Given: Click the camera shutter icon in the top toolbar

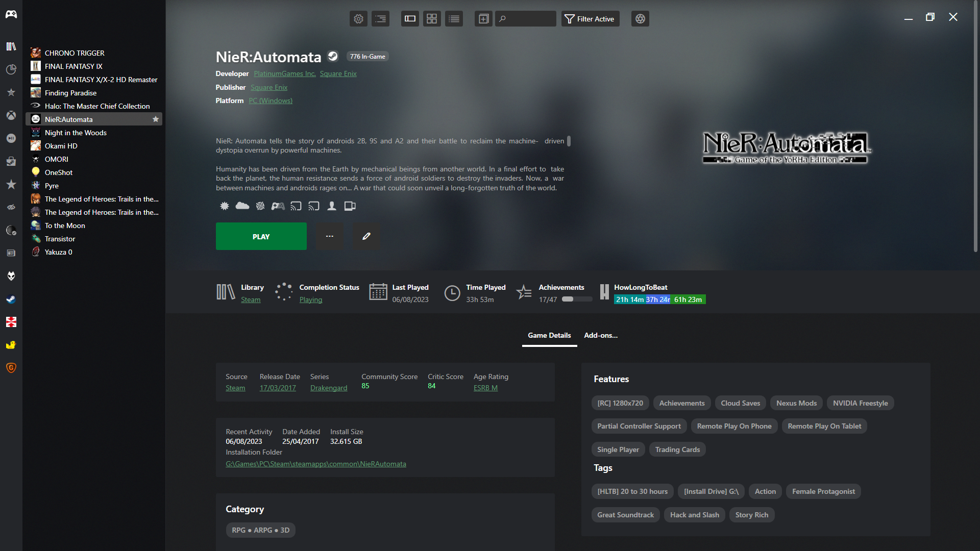Looking at the screenshot, I should (x=640, y=19).
